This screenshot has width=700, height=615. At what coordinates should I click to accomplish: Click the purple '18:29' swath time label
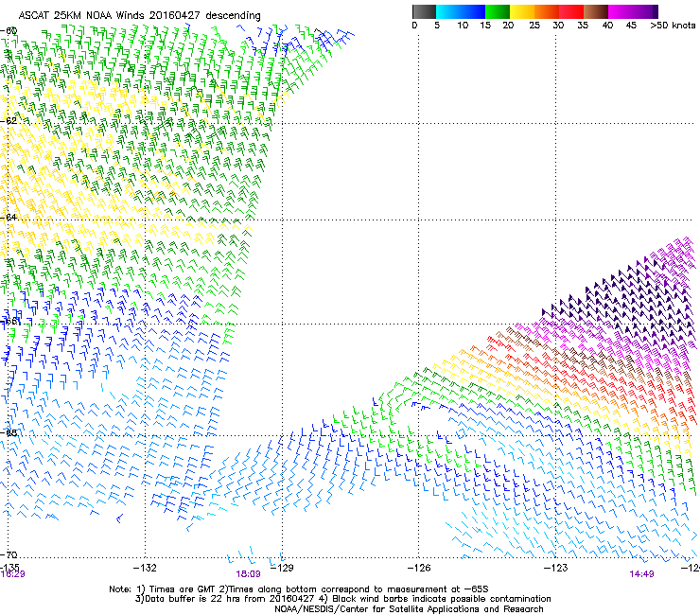pos(12,574)
